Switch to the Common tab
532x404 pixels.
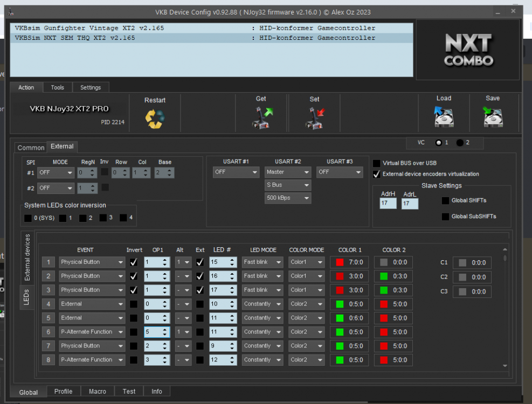click(x=30, y=147)
